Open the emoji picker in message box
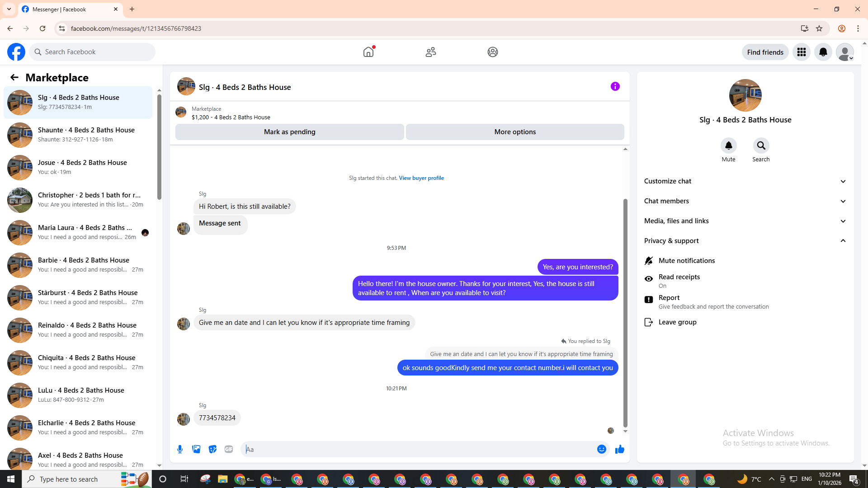 tap(601, 449)
